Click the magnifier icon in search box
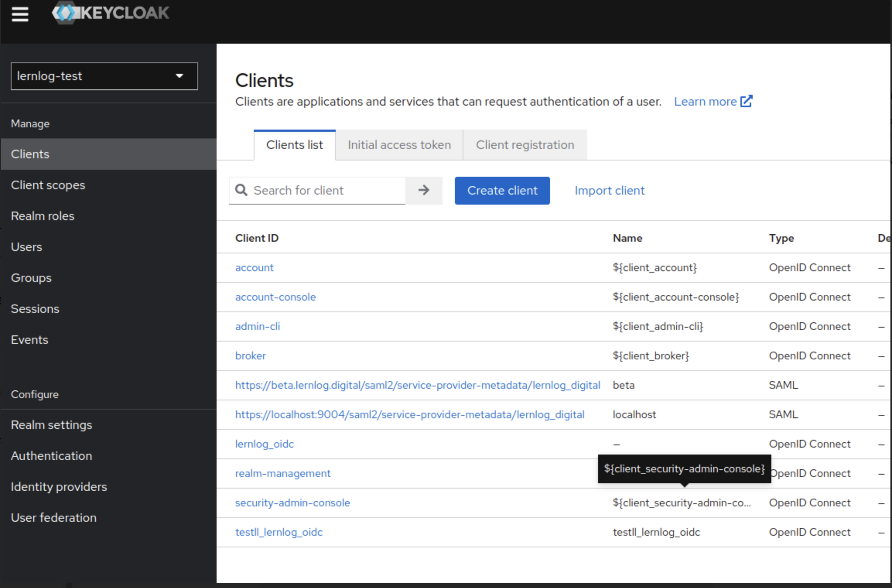 (241, 190)
